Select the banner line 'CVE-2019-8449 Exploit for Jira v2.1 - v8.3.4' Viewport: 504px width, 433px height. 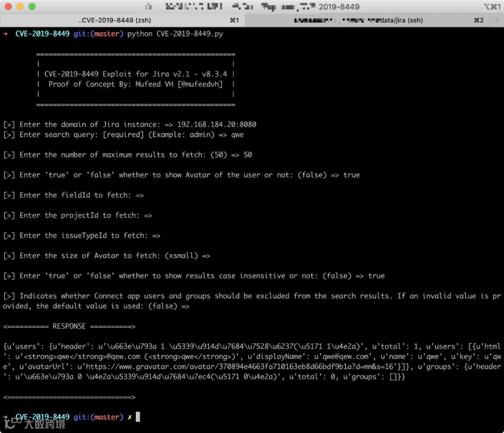click(136, 74)
